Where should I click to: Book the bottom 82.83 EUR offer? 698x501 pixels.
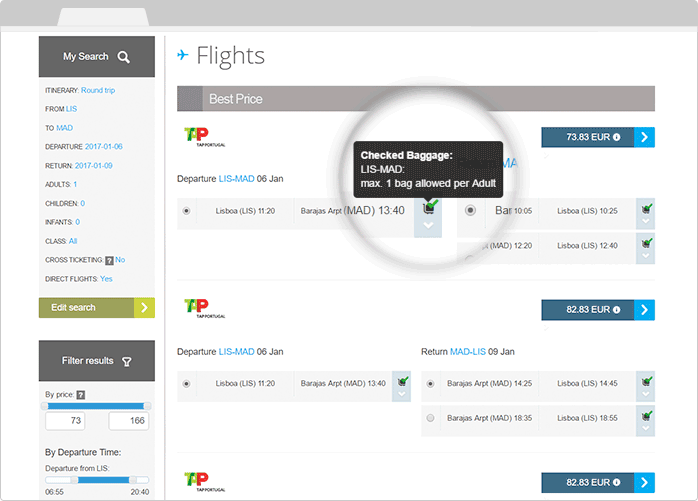coord(598,482)
